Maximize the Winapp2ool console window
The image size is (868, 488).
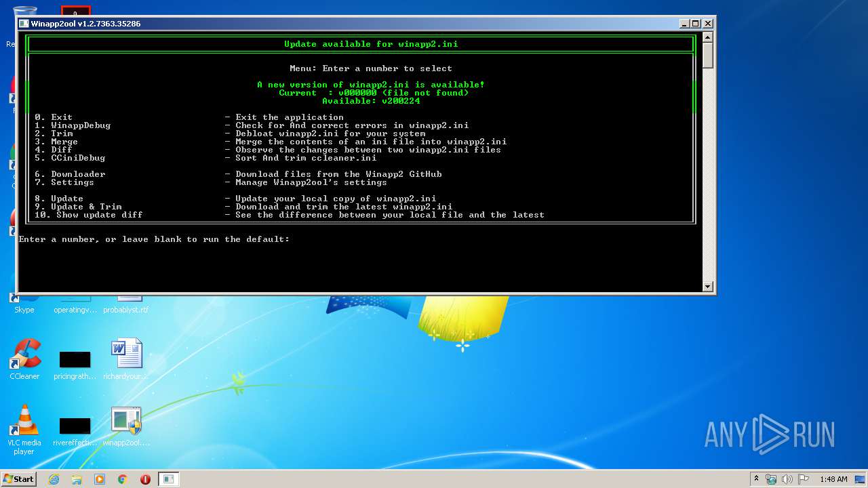pos(696,24)
